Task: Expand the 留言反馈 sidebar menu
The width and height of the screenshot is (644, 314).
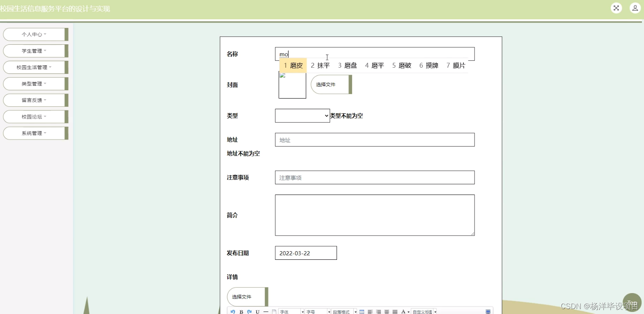Action: click(35, 100)
